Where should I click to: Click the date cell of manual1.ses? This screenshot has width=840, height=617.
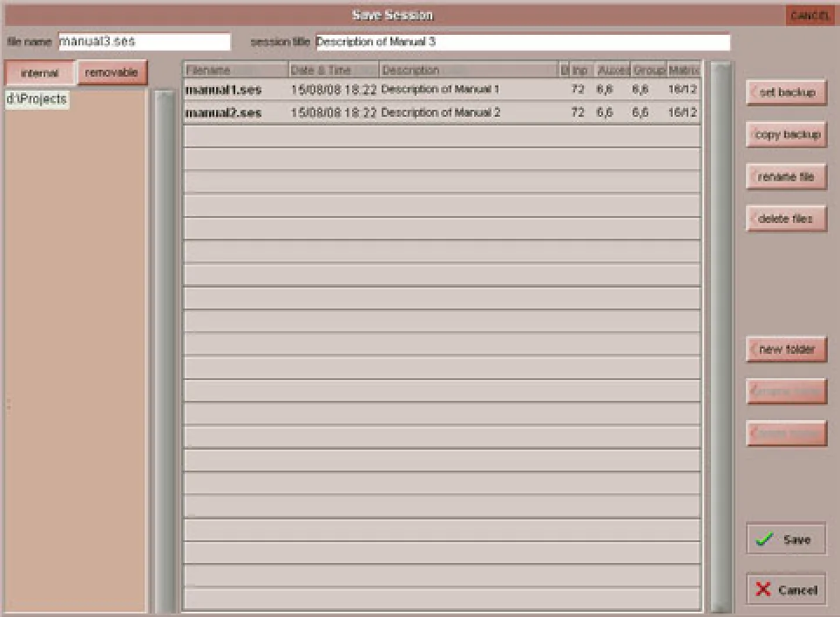334,90
